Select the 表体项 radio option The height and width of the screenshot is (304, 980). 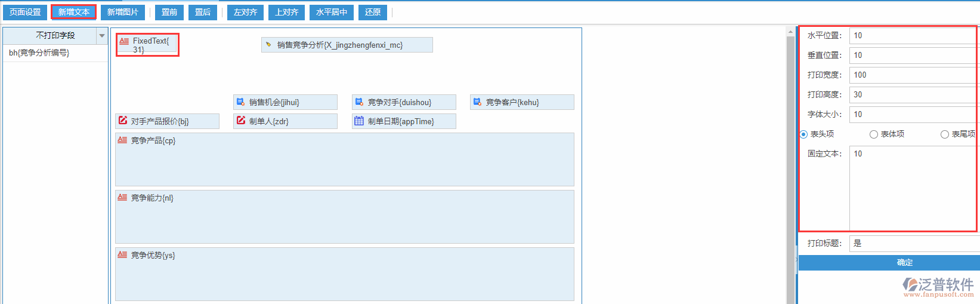(874, 134)
